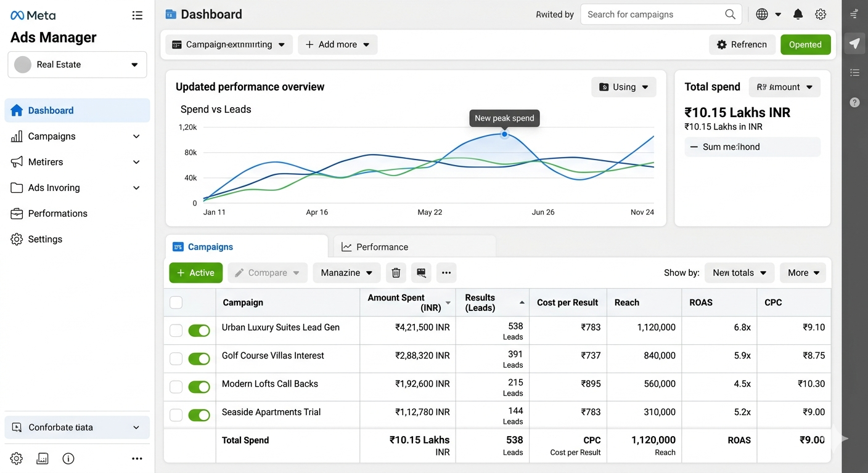Screen dimensions: 868x473
Task: Click the green Opented button
Action: click(x=805, y=44)
